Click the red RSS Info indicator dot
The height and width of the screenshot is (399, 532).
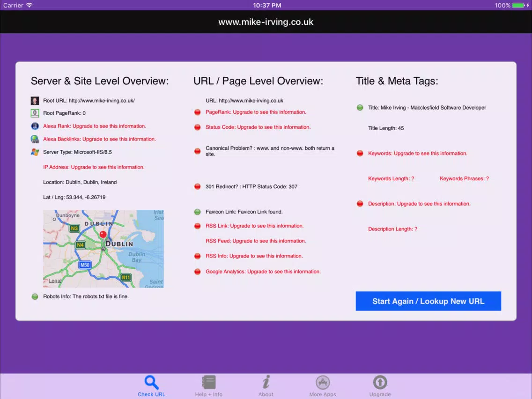(198, 256)
